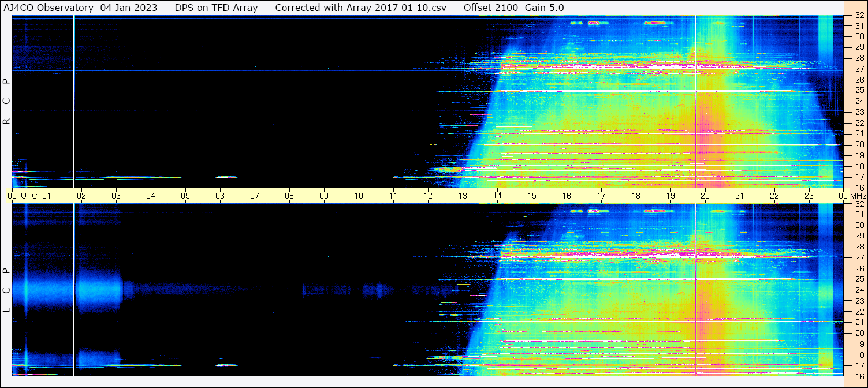Pick the 03 UTC time tick
The image size is (868, 388).
[116, 196]
